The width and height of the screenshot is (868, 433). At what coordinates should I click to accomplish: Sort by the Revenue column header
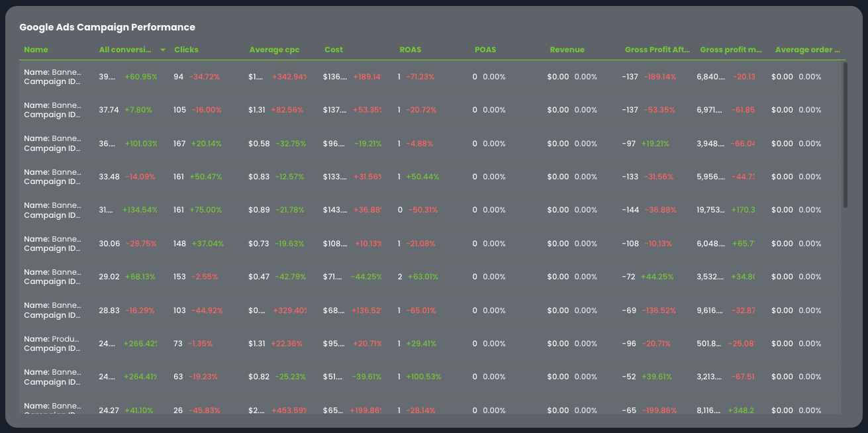click(x=567, y=50)
